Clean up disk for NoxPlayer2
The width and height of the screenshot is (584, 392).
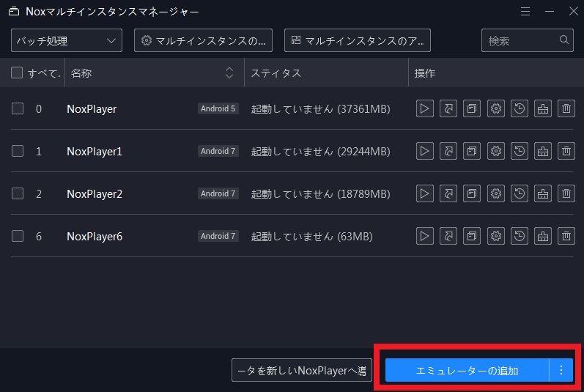point(543,193)
